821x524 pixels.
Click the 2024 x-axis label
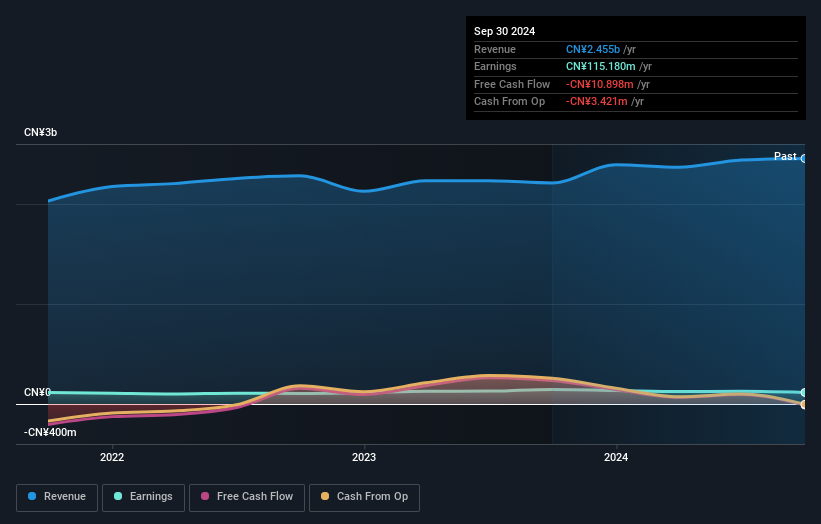tap(616, 457)
